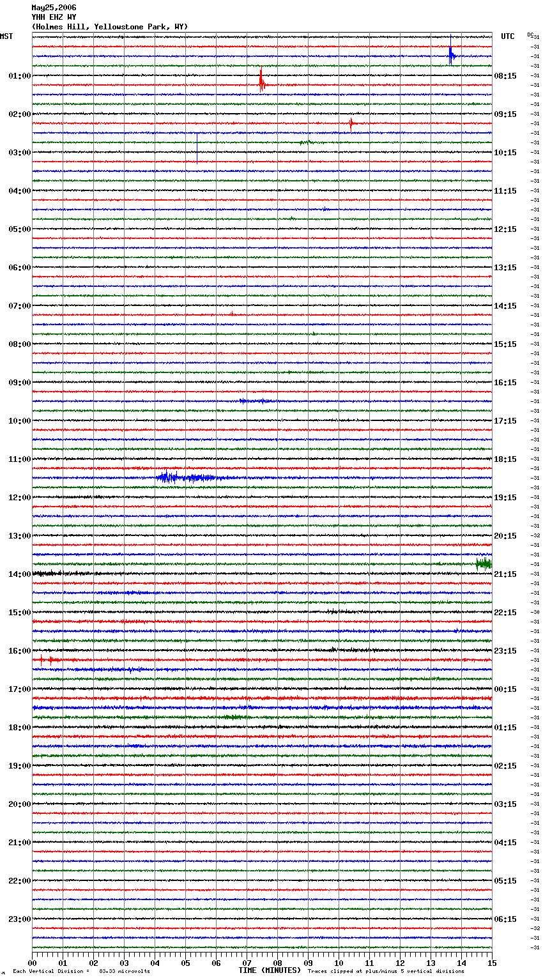Click the May25,2006 date header
The image size is (543, 980).
pyautogui.click(x=54, y=8)
